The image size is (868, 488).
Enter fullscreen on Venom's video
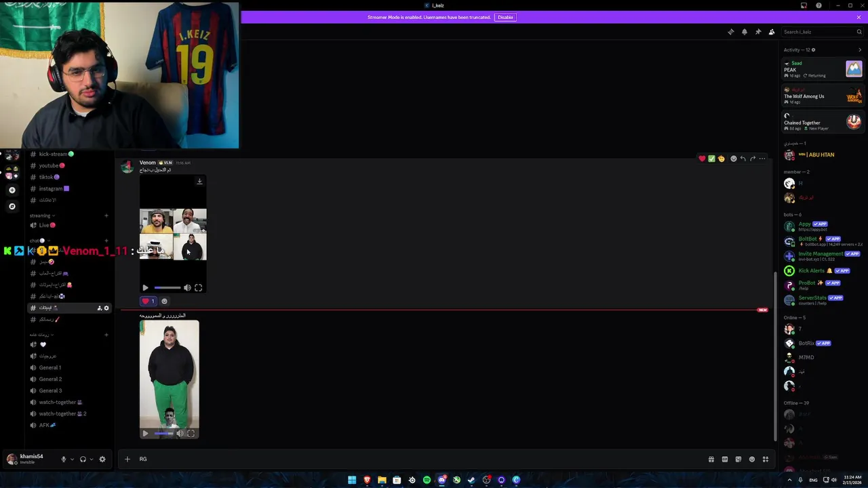[198, 288]
